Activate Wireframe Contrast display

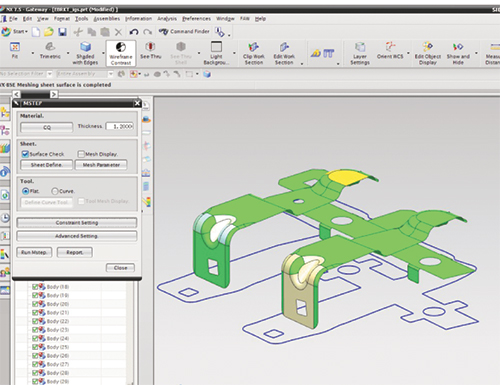click(x=121, y=47)
